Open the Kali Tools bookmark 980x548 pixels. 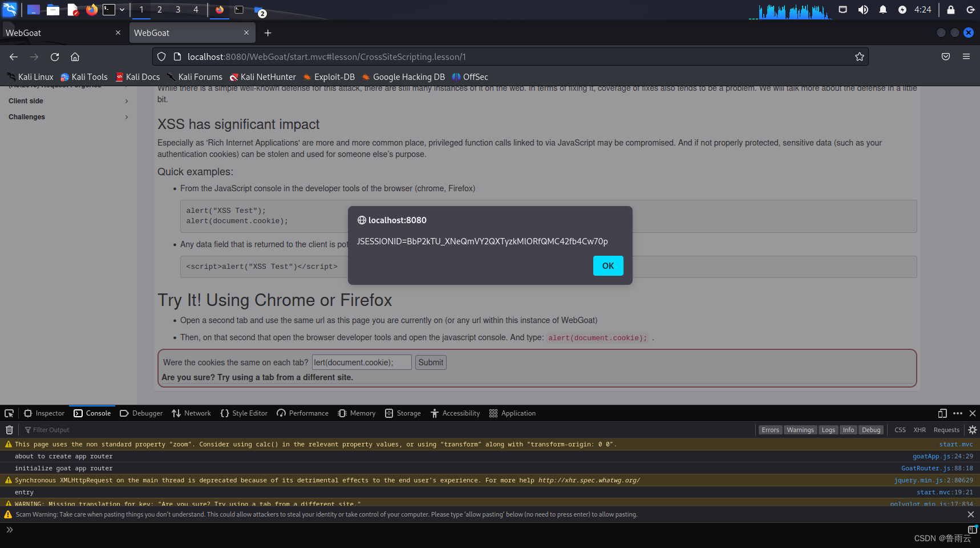click(x=84, y=77)
